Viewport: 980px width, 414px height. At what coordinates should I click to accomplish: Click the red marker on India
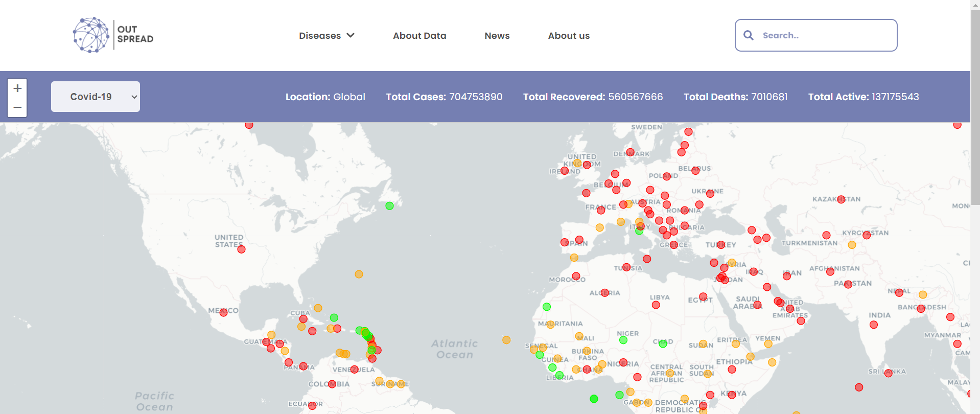coord(874,325)
